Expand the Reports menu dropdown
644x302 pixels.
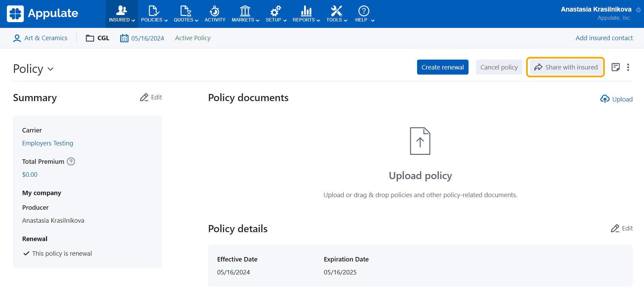306,14
